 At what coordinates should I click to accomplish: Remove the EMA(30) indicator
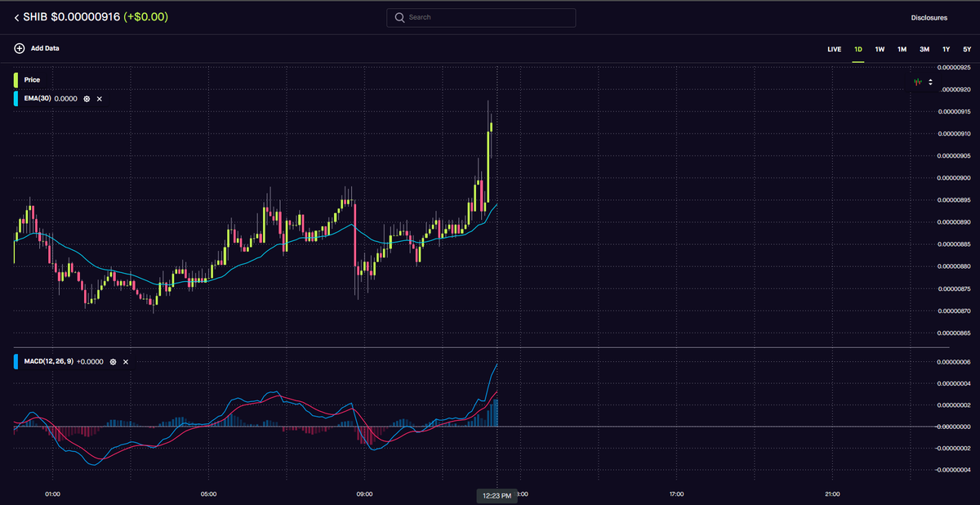[x=100, y=99]
